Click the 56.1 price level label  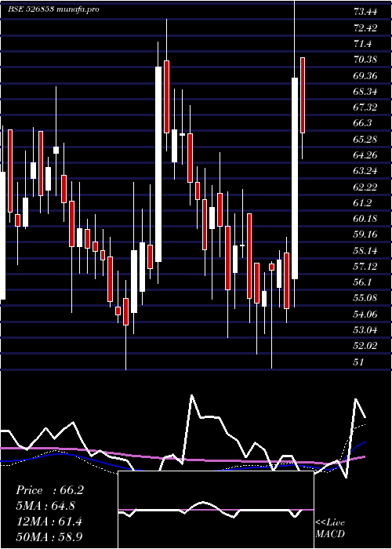[x=362, y=282]
